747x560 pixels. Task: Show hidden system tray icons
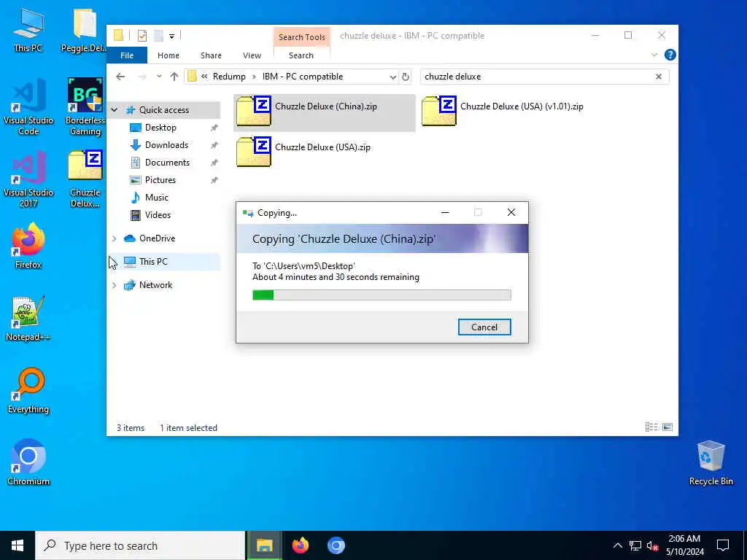pyautogui.click(x=617, y=545)
